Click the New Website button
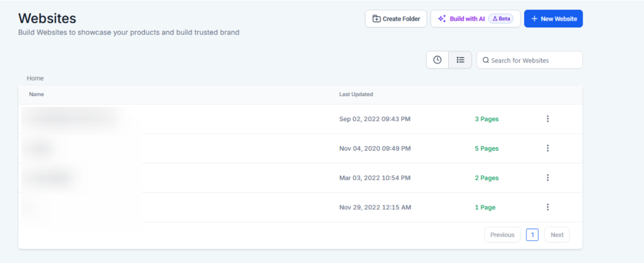644x263 pixels. 553,19
